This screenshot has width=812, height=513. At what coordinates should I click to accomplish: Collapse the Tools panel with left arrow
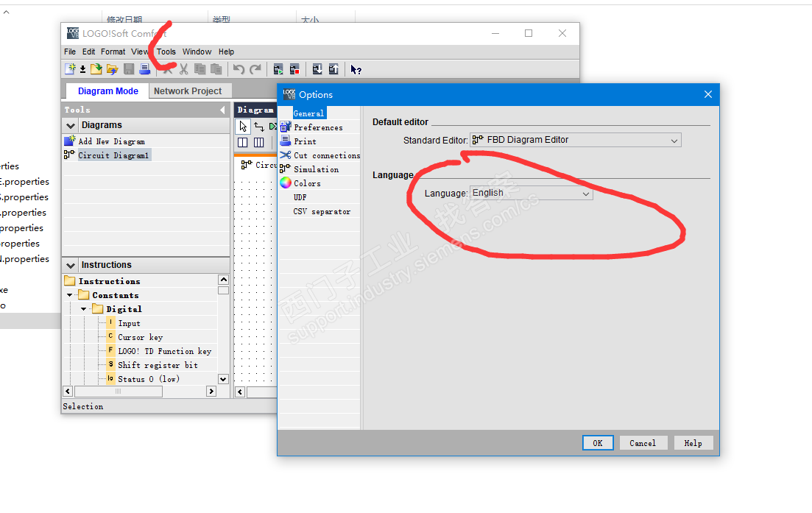click(x=222, y=110)
